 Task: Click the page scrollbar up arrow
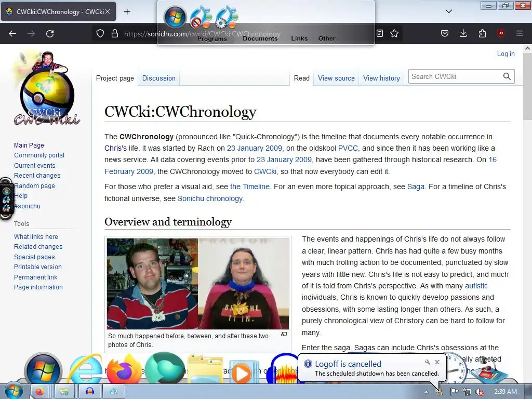coord(527,48)
